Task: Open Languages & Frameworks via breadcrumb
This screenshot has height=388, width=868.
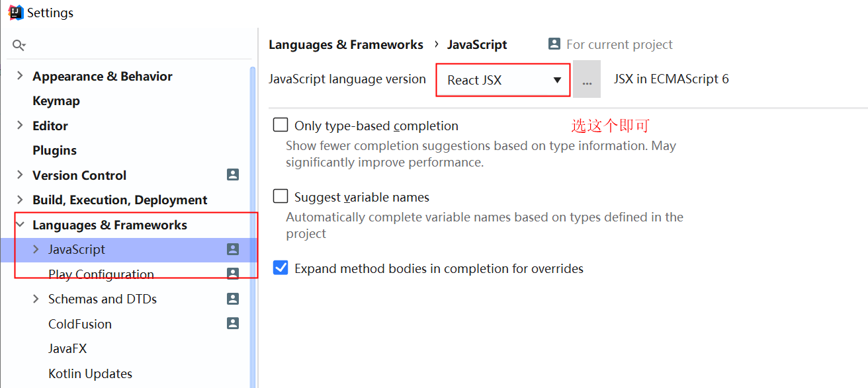Action: 346,44
